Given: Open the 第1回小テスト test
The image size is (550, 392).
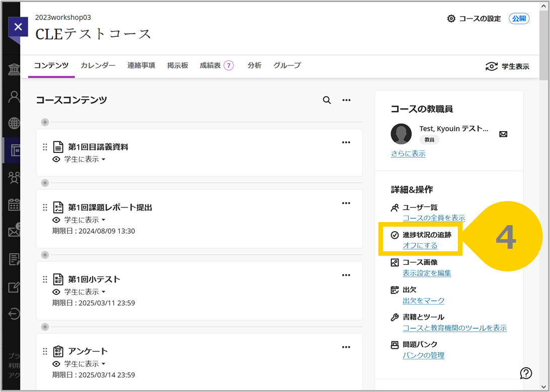Looking at the screenshot, I should point(94,279).
